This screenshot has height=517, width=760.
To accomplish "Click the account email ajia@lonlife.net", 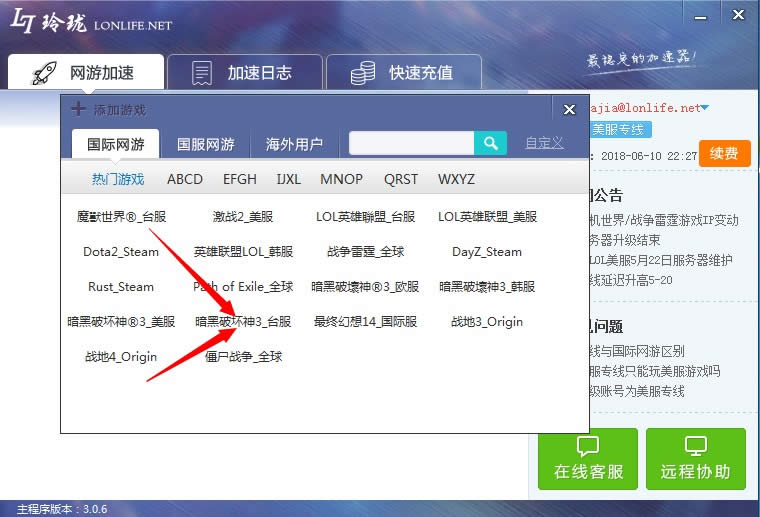I will coord(645,108).
